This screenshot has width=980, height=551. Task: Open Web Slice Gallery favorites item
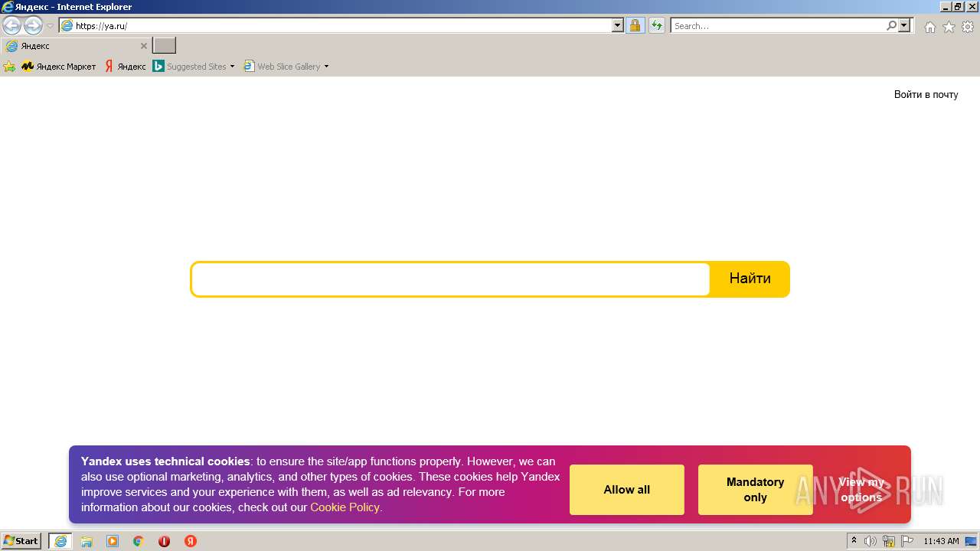tap(286, 67)
